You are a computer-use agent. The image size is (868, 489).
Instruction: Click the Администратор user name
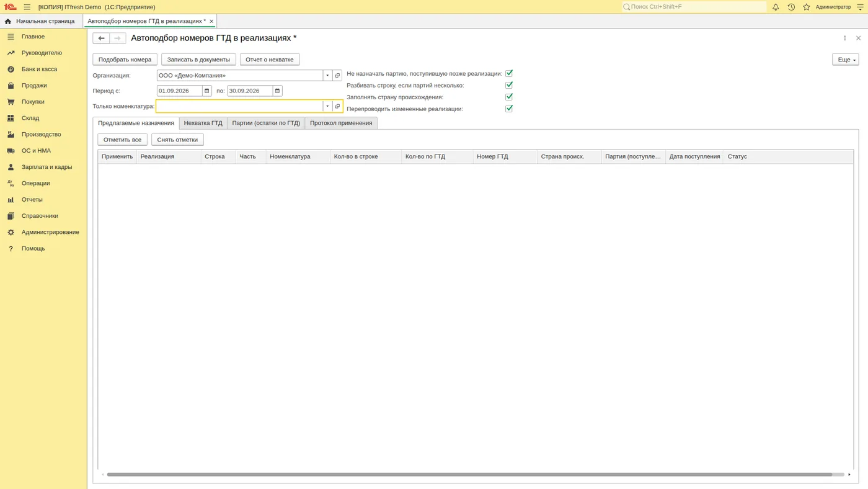click(x=833, y=7)
